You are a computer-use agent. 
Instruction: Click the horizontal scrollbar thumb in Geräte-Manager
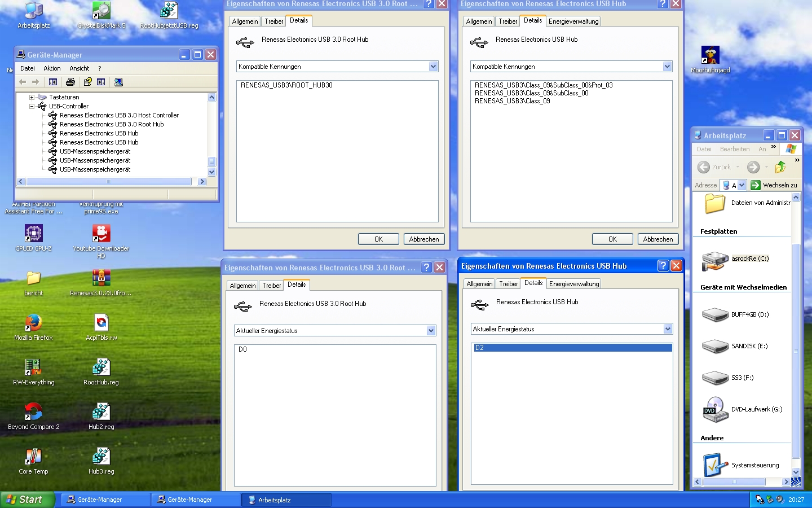click(x=109, y=182)
